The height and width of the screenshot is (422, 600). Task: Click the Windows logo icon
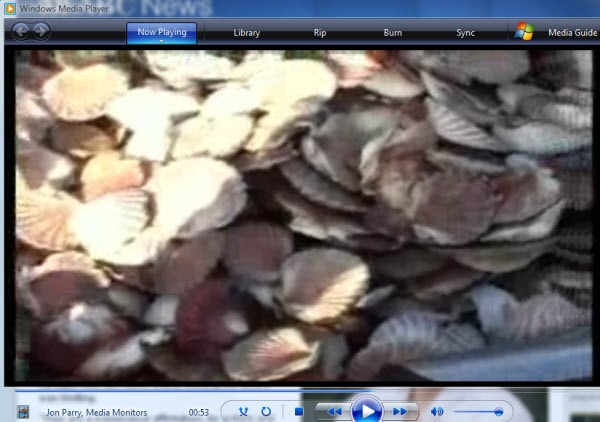click(524, 32)
